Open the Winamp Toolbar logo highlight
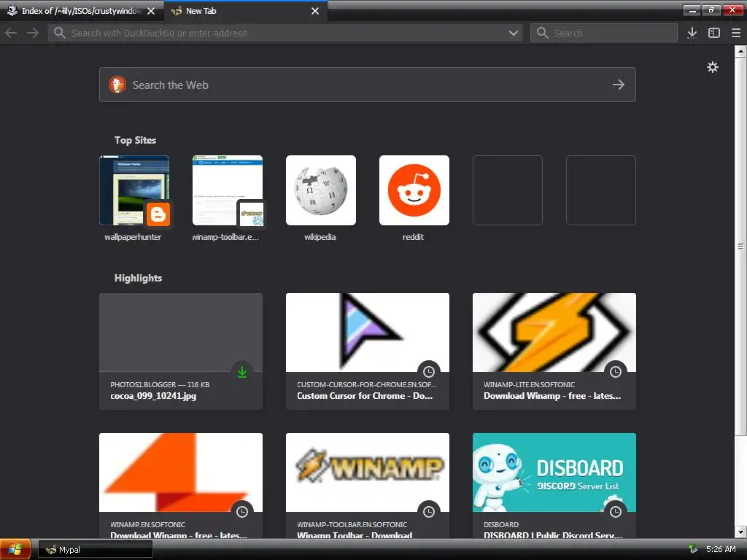 point(368,472)
